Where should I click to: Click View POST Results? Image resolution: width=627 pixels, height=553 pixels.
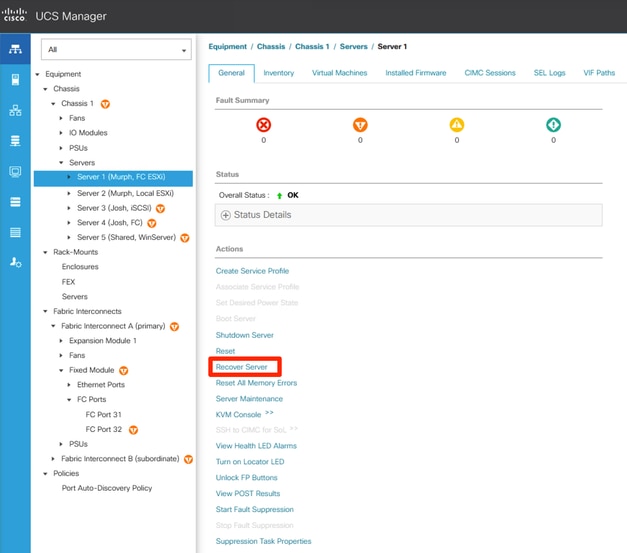point(248,494)
